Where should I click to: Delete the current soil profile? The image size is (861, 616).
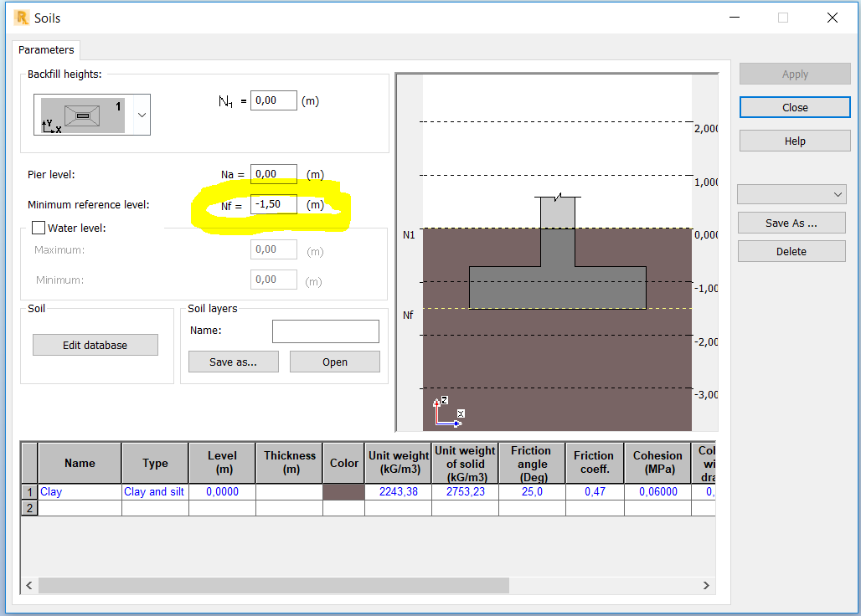[791, 250]
